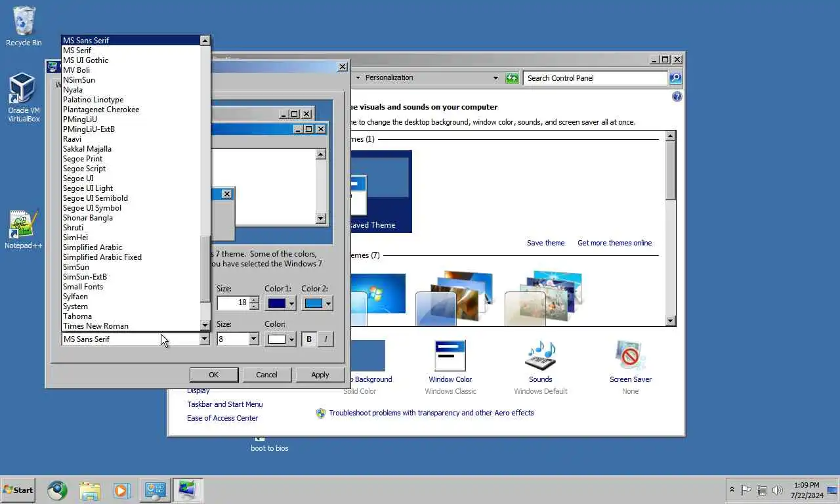Click the Apply button
The width and height of the screenshot is (840, 504).
[x=320, y=375]
